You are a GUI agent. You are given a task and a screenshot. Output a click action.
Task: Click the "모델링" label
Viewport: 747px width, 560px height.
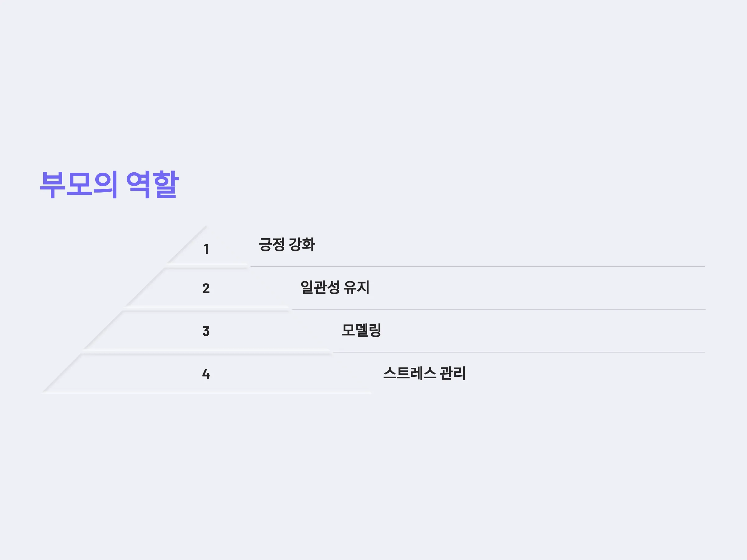pyautogui.click(x=361, y=330)
